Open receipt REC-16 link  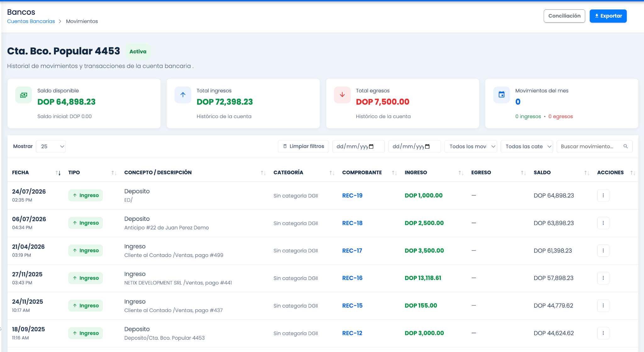click(352, 278)
